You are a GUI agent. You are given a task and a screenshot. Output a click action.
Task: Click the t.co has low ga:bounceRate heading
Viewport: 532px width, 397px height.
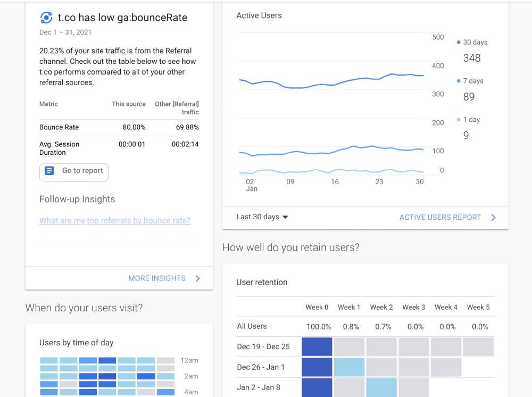point(122,18)
